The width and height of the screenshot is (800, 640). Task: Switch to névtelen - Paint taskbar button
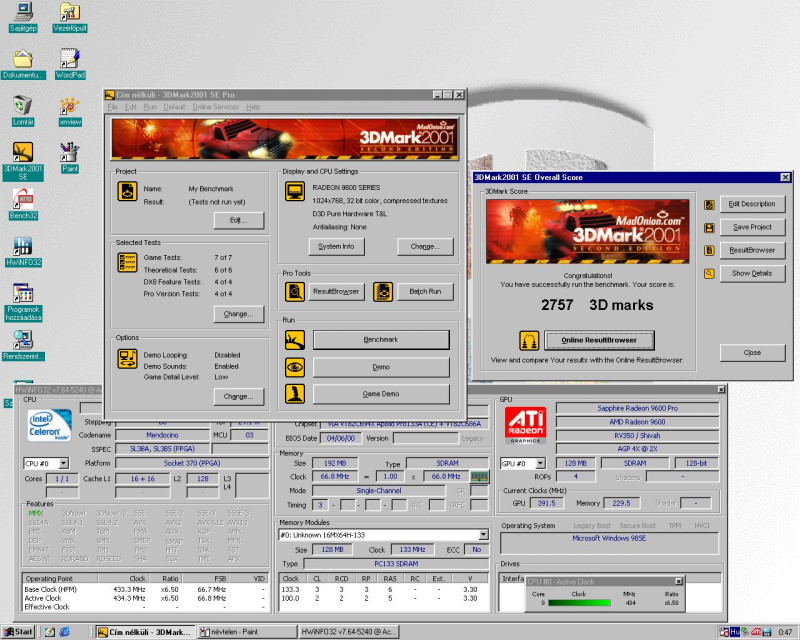tap(247, 632)
